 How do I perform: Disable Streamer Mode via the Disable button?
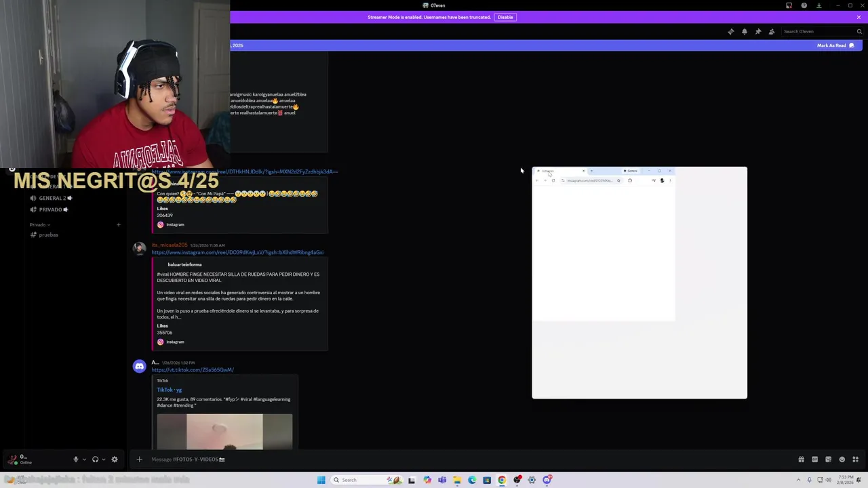coord(505,17)
